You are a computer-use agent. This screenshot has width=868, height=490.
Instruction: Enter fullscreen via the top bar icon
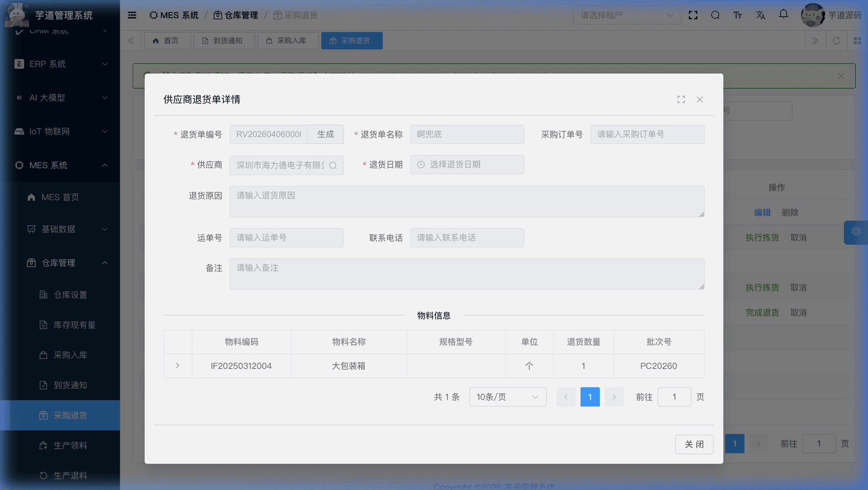[x=693, y=15]
